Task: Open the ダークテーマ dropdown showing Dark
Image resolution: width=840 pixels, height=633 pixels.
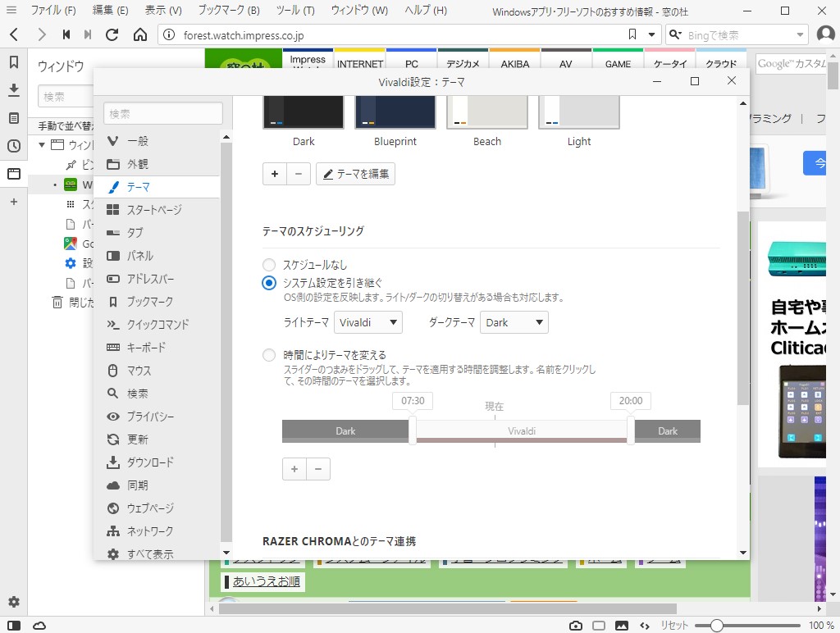Action: click(514, 322)
